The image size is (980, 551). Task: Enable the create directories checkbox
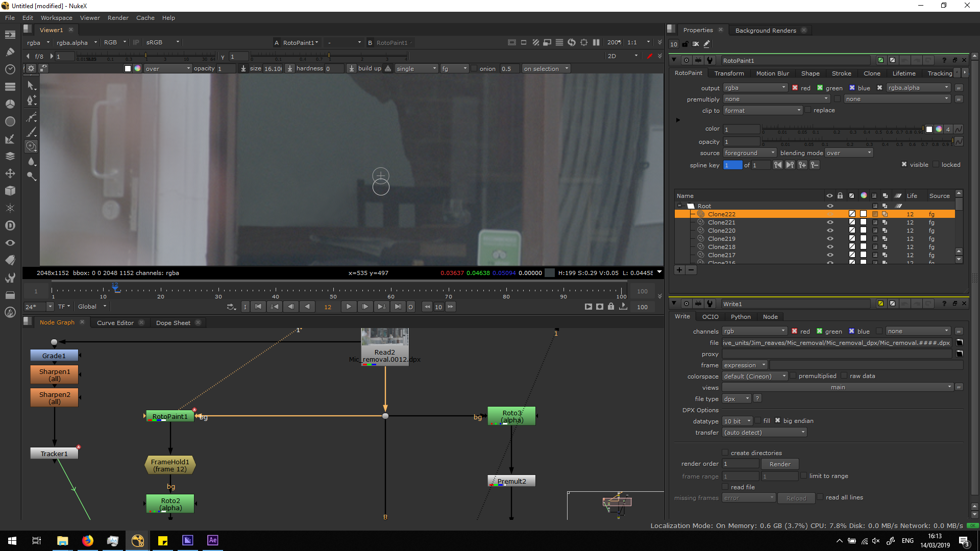[x=725, y=453]
